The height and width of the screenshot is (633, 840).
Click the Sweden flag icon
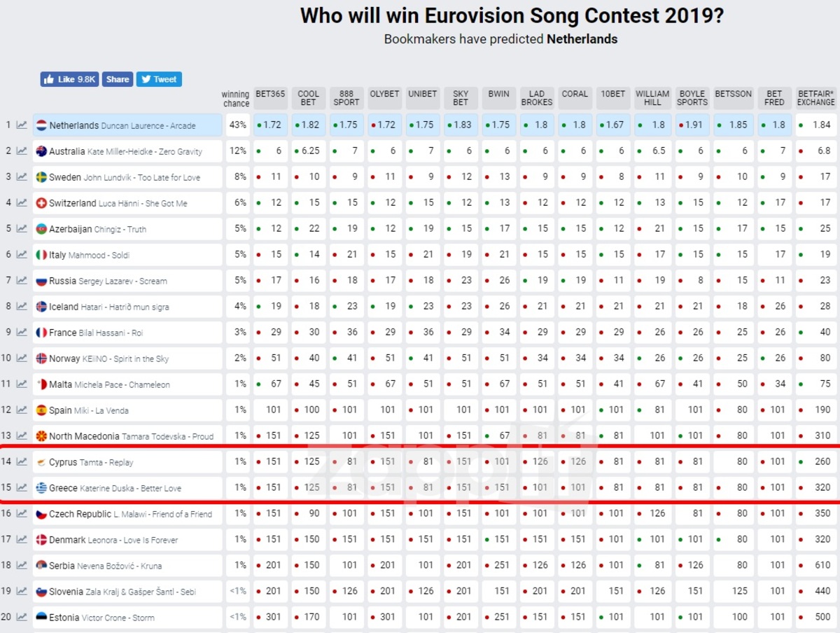[41, 177]
